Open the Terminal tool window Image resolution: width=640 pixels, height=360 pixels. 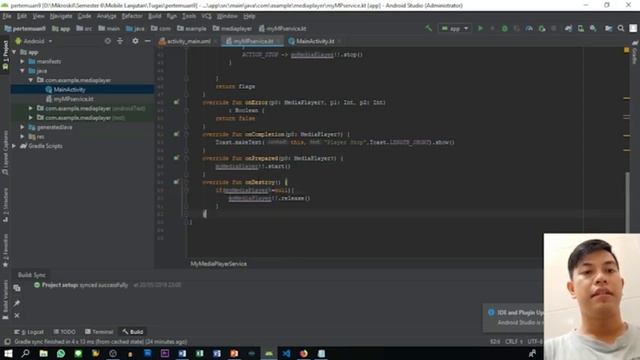point(99,332)
